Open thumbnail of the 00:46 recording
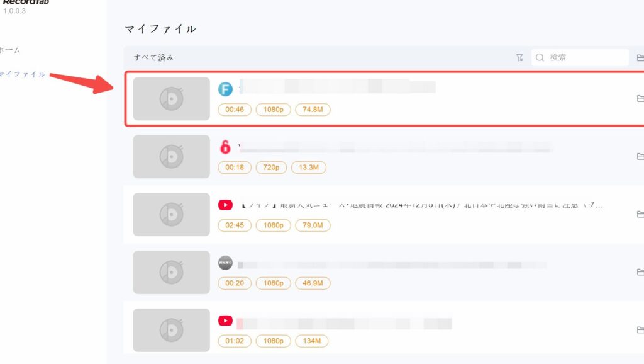Viewport: 644px width, 364px height. coord(171,99)
